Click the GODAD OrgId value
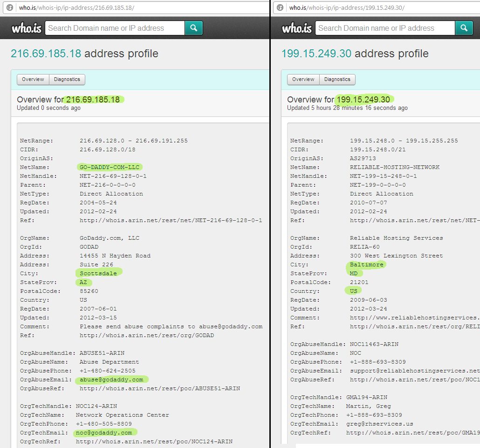 pos(89,247)
